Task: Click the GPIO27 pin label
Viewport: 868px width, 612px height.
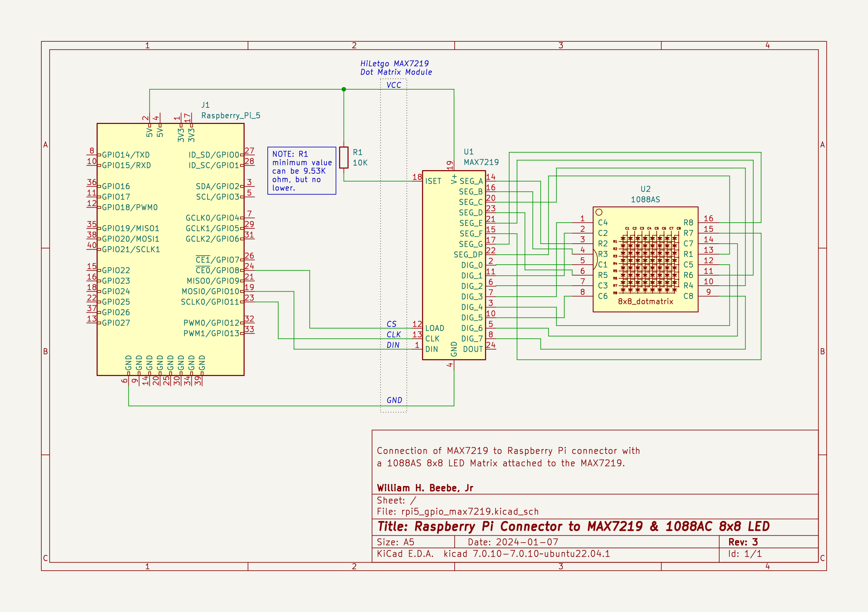Action: click(x=116, y=323)
